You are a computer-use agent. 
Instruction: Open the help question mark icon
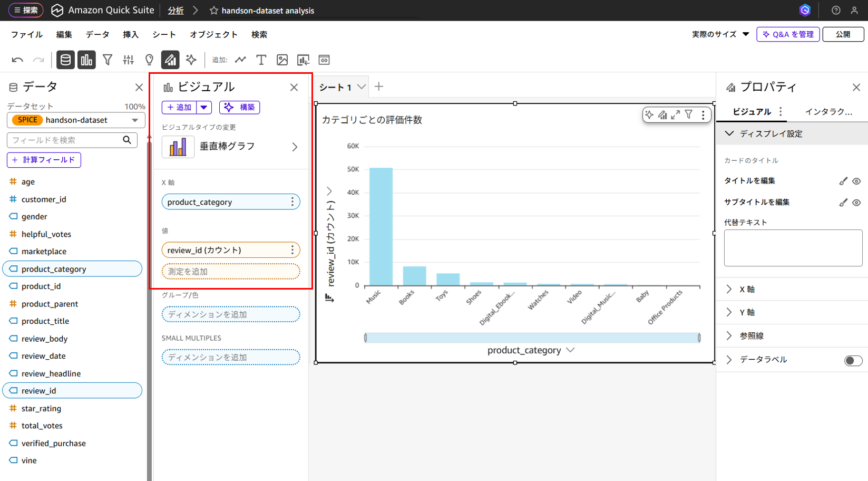click(836, 10)
